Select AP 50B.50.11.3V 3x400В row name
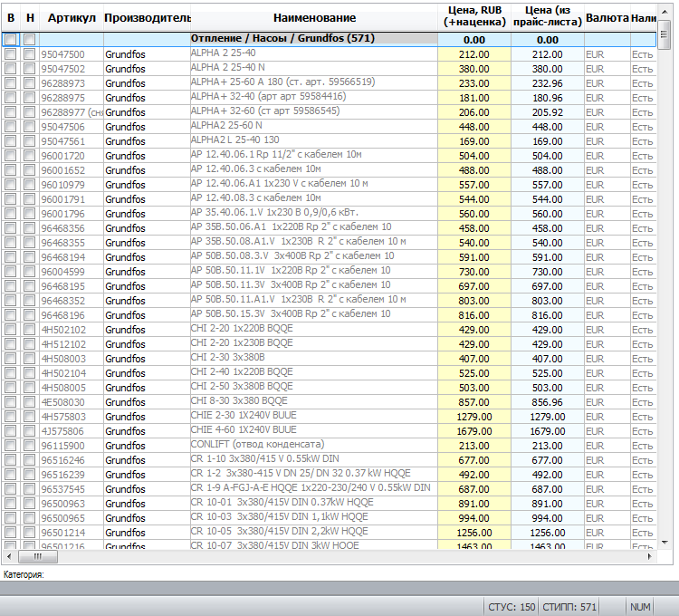The height and width of the screenshot is (616, 679). pyautogui.click(x=291, y=284)
